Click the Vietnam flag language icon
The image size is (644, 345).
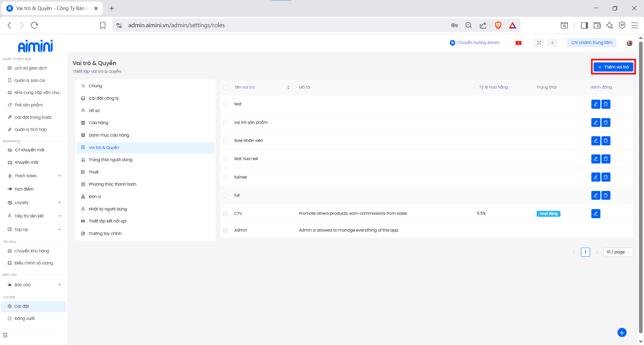coord(519,43)
